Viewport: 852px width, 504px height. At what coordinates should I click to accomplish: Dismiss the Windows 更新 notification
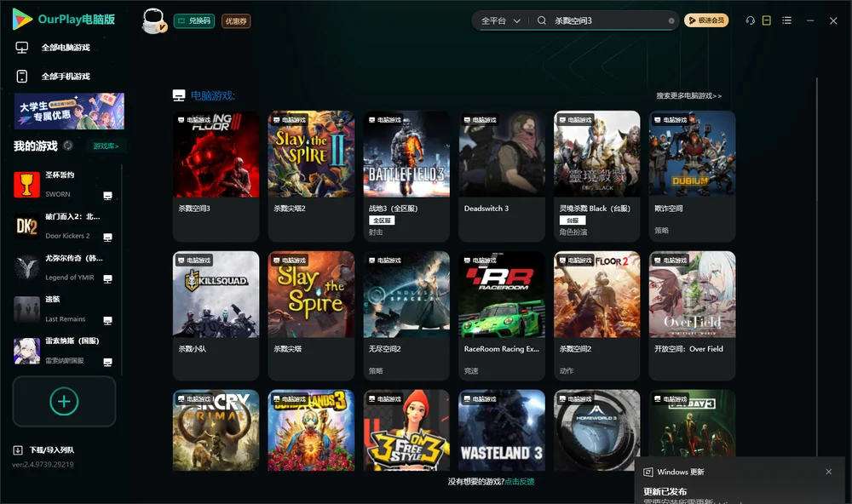pyautogui.click(x=829, y=472)
